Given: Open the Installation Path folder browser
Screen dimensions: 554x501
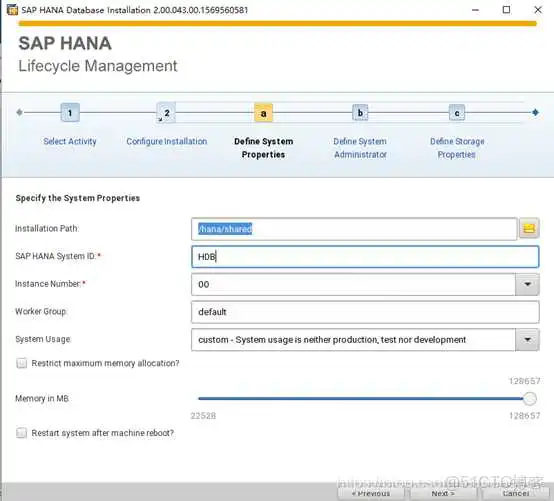Looking at the screenshot, I should (x=529, y=229).
